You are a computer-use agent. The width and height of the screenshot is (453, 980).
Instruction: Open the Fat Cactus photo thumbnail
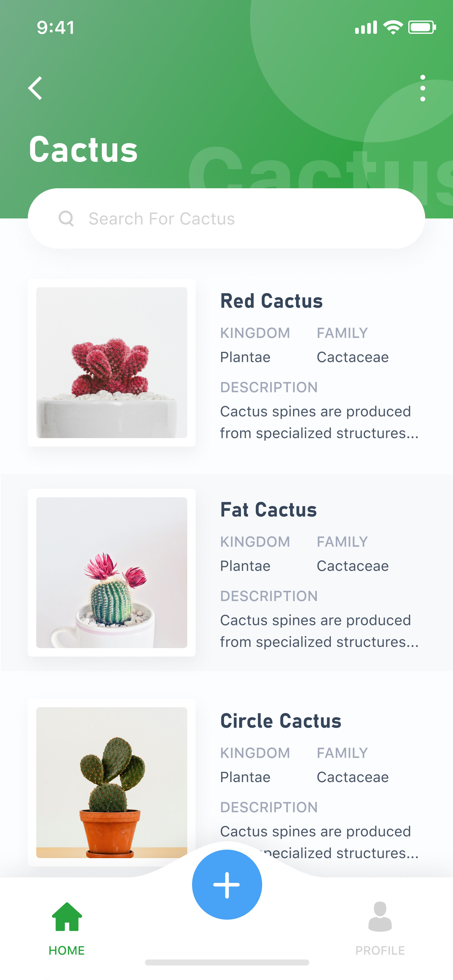pyautogui.click(x=111, y=573)
